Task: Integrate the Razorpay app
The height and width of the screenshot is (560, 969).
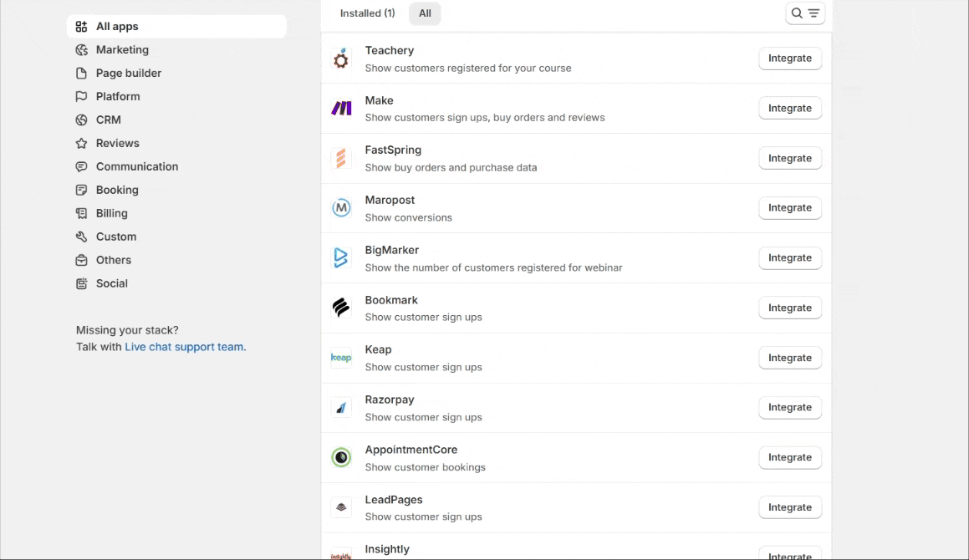Action: 789,408
